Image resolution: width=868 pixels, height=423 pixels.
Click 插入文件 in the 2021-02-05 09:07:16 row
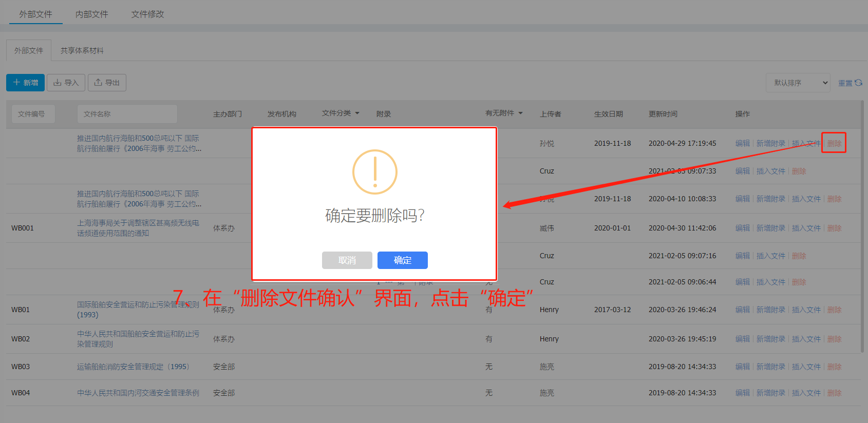pos(770,256)
